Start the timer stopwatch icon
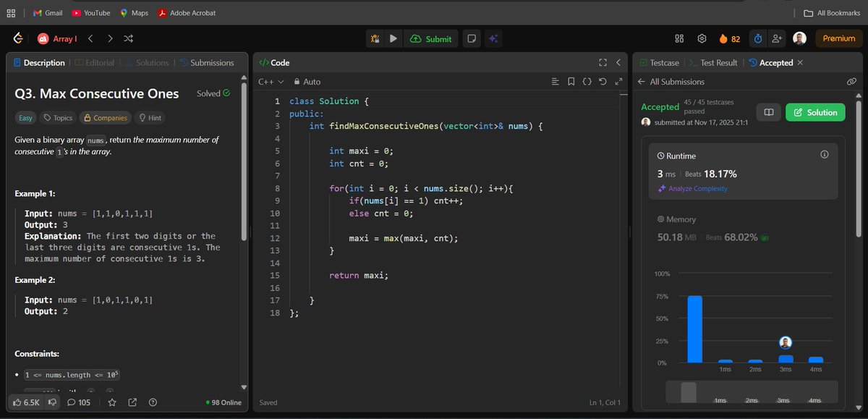 point(758,38)
